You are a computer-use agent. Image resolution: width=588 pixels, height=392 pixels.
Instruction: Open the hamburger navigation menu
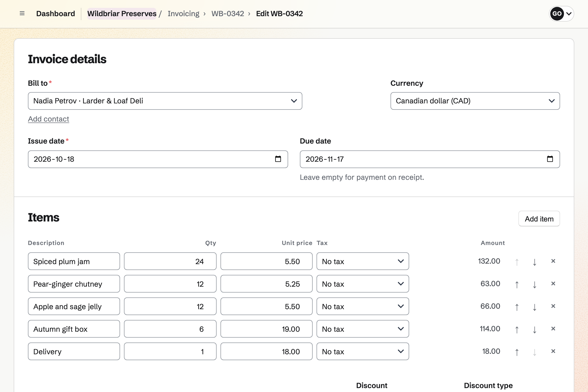[x=22, y=13]
